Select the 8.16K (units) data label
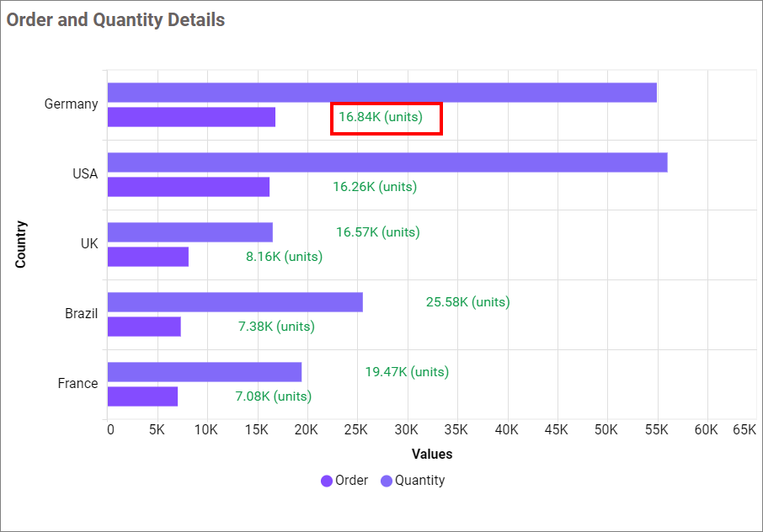The image size is (763, 532). click(x=284, y=257)
